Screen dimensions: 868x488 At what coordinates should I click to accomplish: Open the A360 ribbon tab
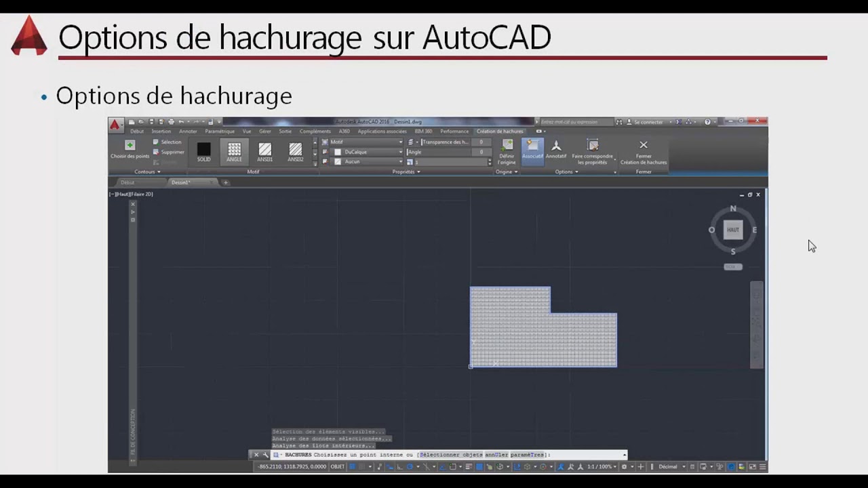point(344,131)
